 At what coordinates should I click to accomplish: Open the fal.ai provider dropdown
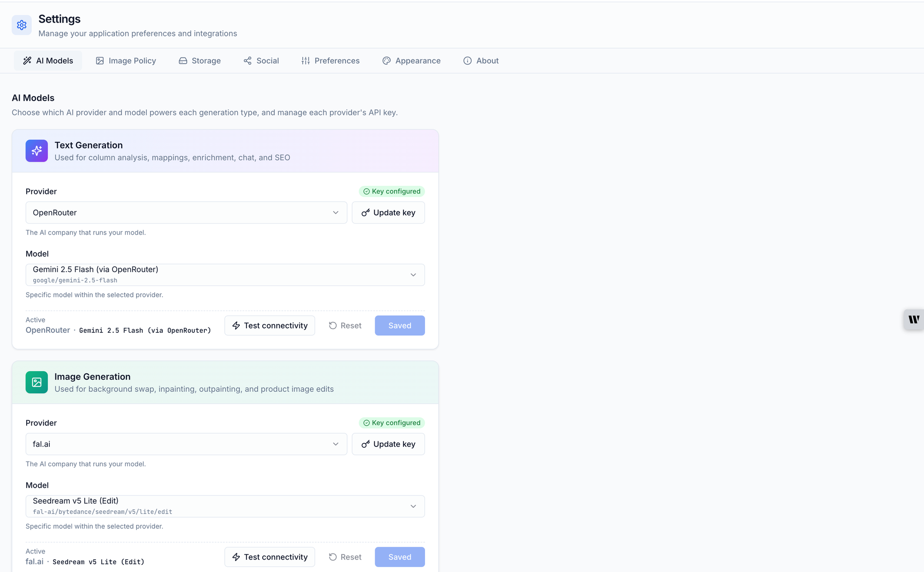click(186, 444)
